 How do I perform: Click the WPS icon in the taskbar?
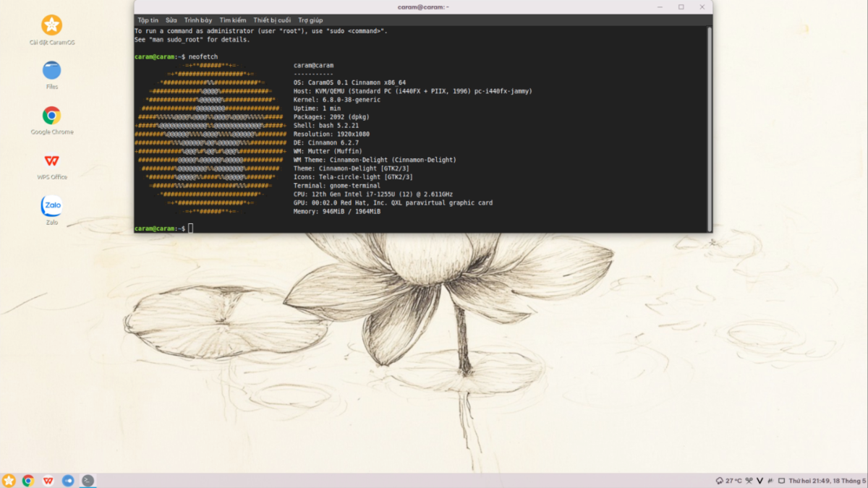48,481
